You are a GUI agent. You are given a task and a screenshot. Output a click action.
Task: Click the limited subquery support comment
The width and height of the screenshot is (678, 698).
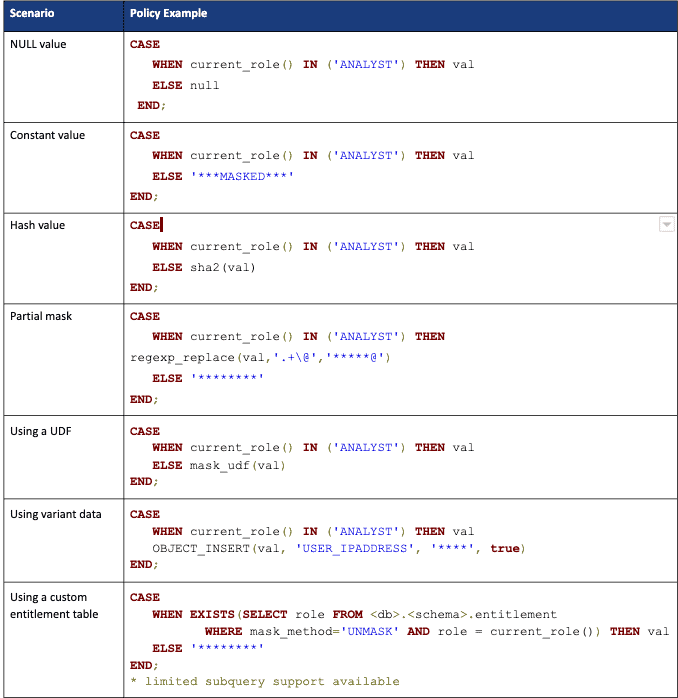click(x=264, y=681)
